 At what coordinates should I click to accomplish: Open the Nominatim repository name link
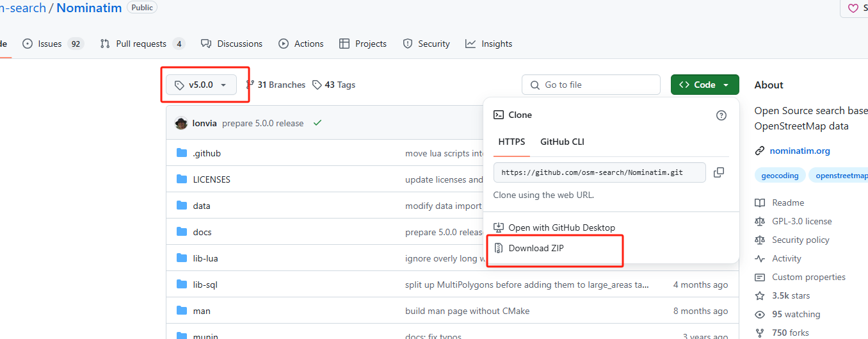pos(90,8)
